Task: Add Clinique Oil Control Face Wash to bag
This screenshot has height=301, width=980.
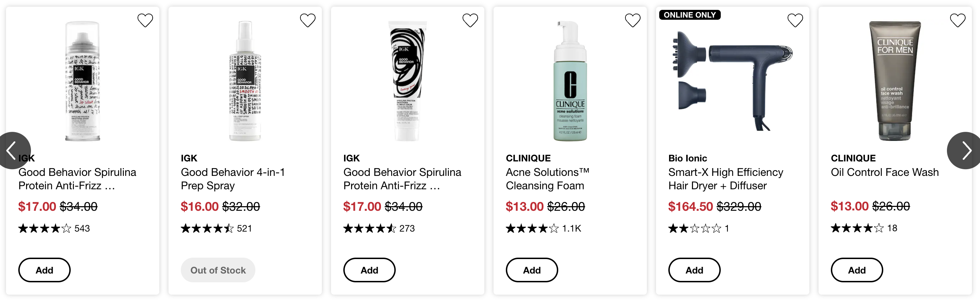Action: click(x=857, y=270)
